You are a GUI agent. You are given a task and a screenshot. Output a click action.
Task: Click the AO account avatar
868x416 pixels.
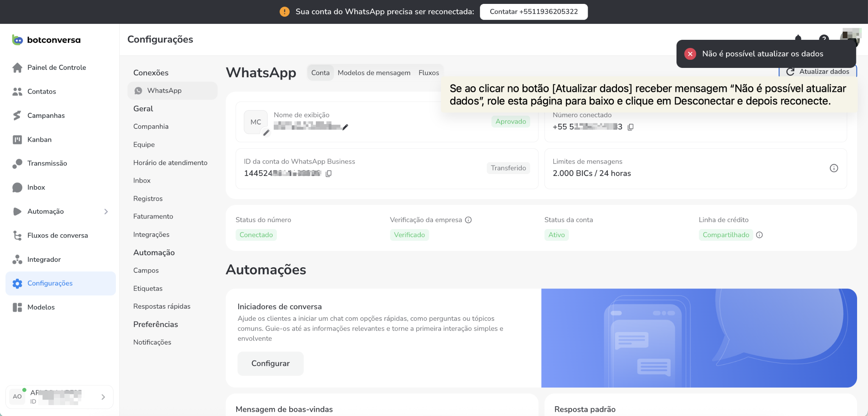pyautogui.click(x=17, y=396)
